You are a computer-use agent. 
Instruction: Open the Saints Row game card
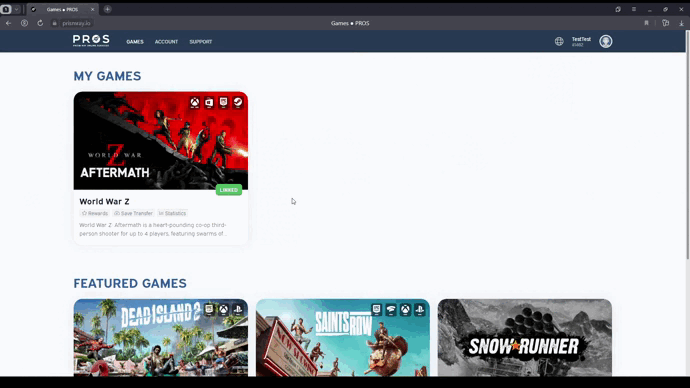343,338
